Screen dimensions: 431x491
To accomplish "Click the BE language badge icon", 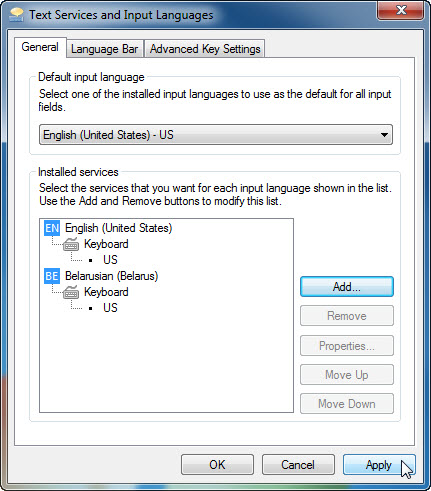I will click(x=52, y=276).
